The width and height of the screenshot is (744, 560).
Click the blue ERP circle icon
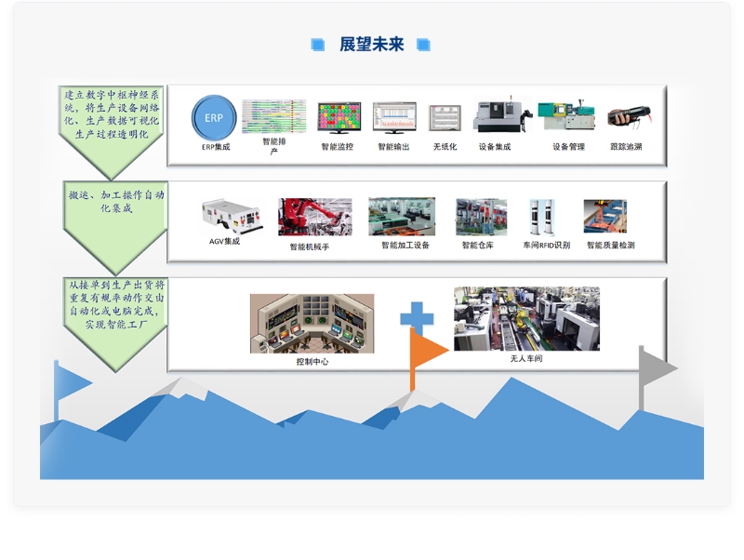[214, 118]
